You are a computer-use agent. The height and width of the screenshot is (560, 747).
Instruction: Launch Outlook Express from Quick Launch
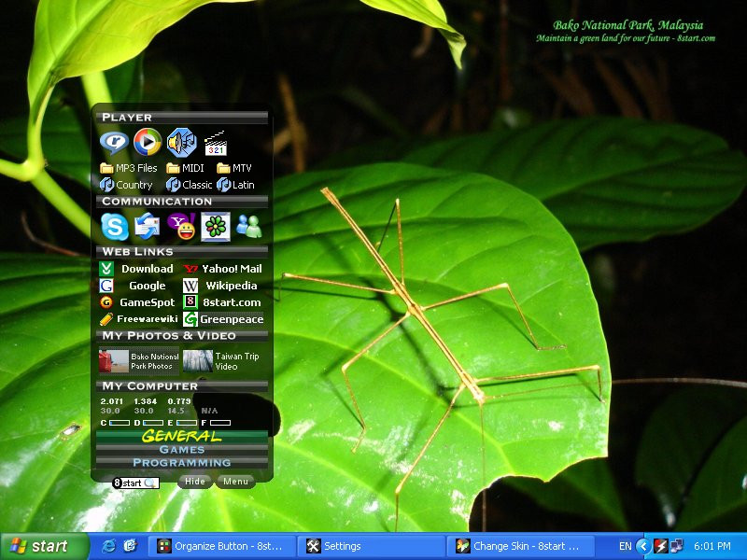(130, 546)
